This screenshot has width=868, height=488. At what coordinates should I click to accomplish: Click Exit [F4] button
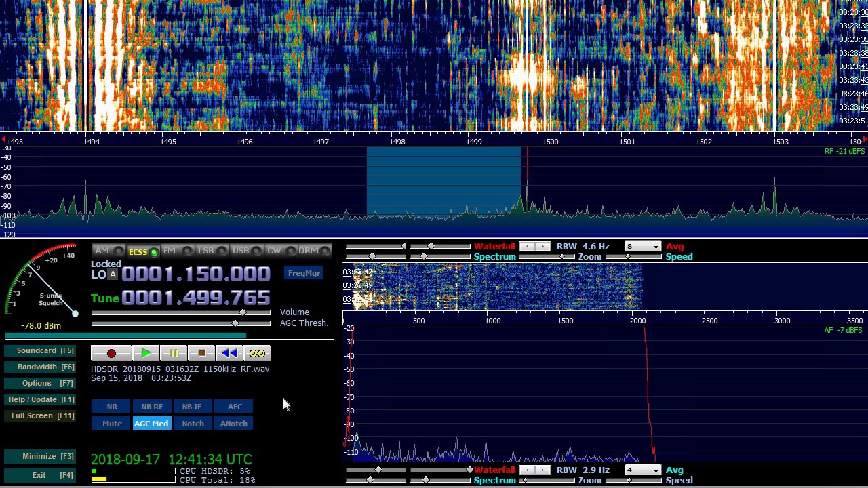click(41, 475)
